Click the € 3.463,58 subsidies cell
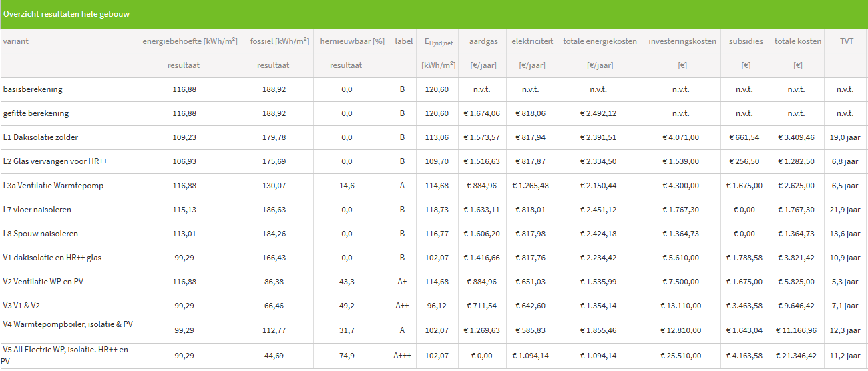 [x=744, y=306]
